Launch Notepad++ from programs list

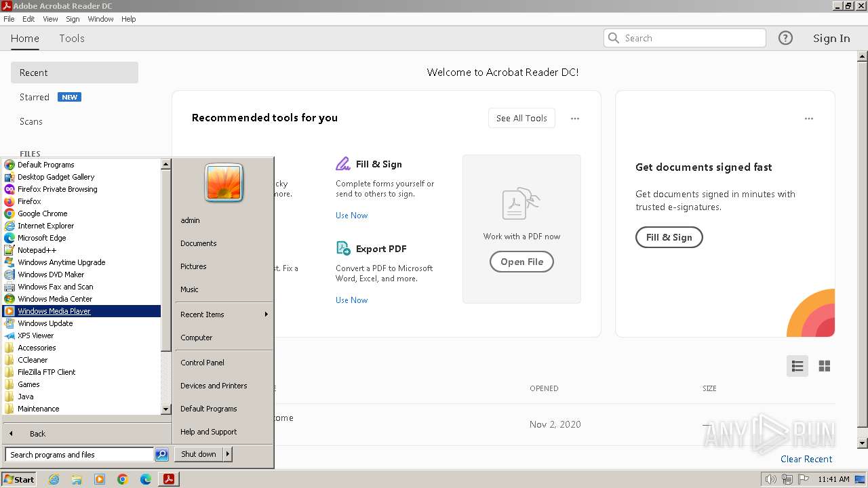(81, 250)
